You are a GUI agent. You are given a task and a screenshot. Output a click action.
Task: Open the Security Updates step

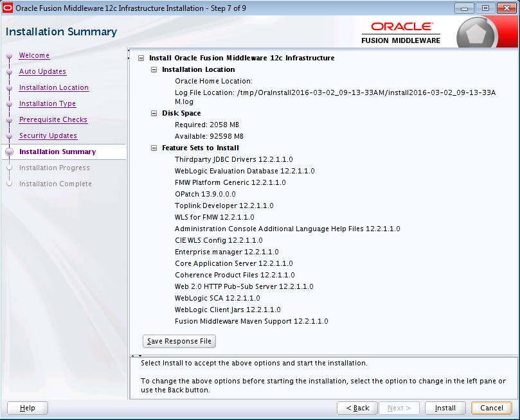click(48, 136)
